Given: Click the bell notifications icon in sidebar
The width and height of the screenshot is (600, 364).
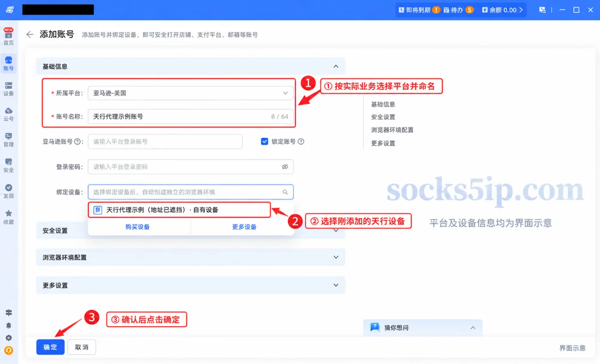Looking at the screenshot, I should [x=9, y=325].
